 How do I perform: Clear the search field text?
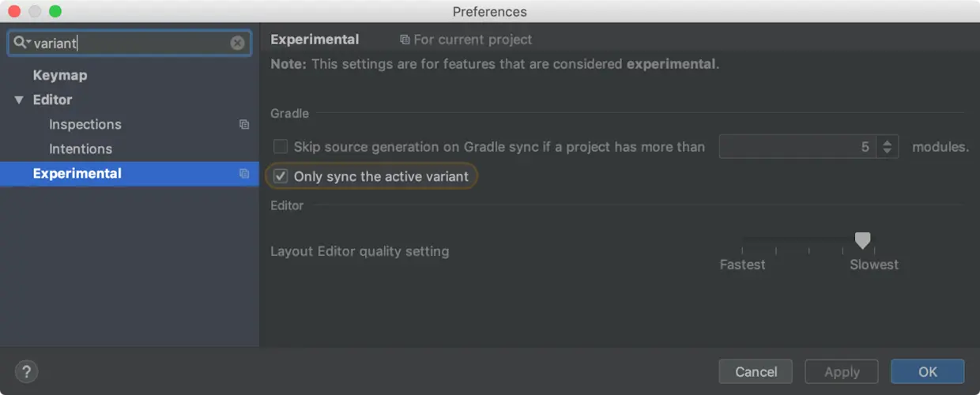pyautogui.click(x=237, y=43)
